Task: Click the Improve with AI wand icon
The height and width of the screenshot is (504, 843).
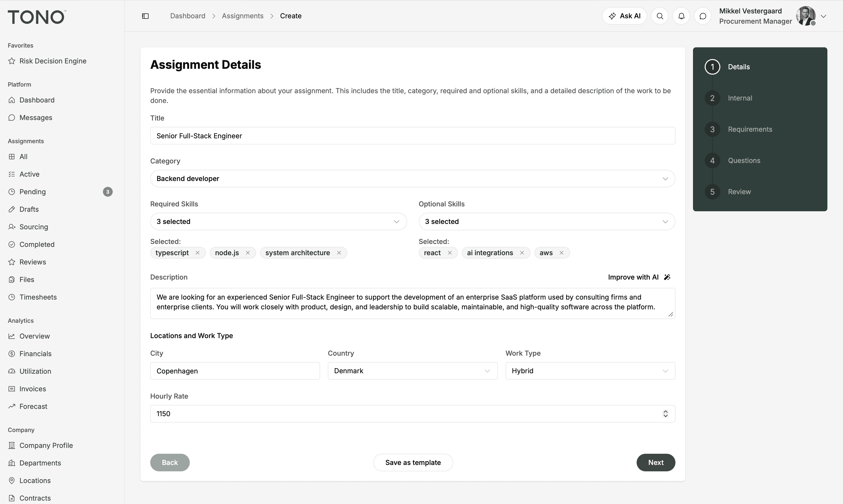Action: (667, 277)
